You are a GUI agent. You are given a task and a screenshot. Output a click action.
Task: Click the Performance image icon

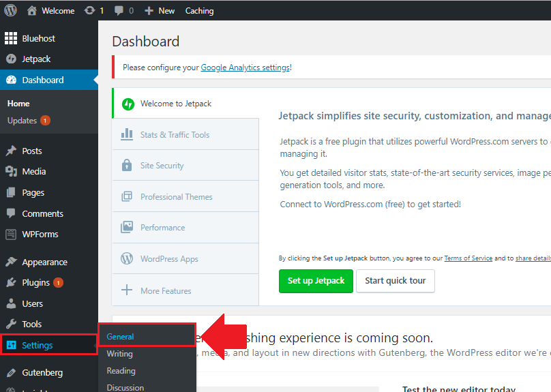click(x=127, y=227)
